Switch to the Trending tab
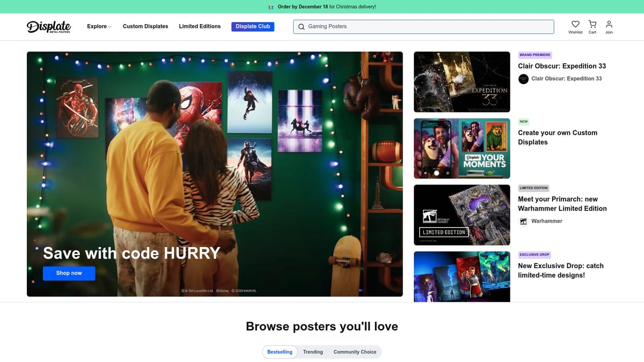 [313, 352]
